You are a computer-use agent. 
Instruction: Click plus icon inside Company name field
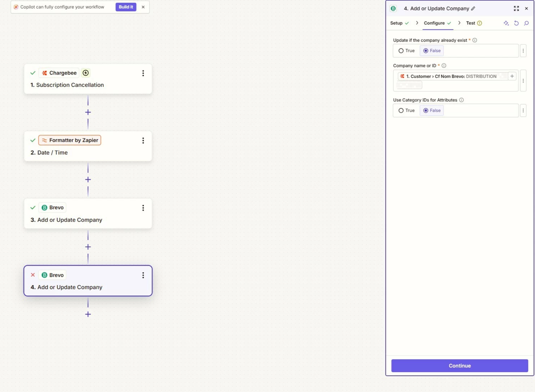click(x=512, y=76)
